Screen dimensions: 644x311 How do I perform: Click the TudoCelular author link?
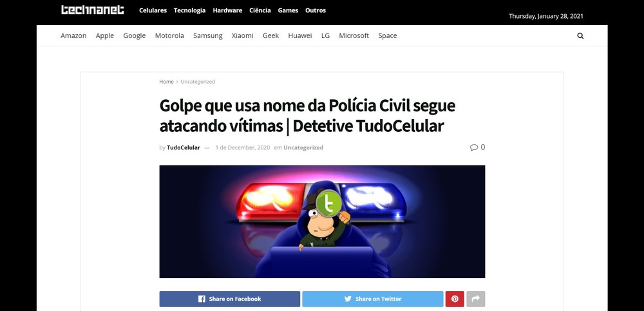[183, 147]
